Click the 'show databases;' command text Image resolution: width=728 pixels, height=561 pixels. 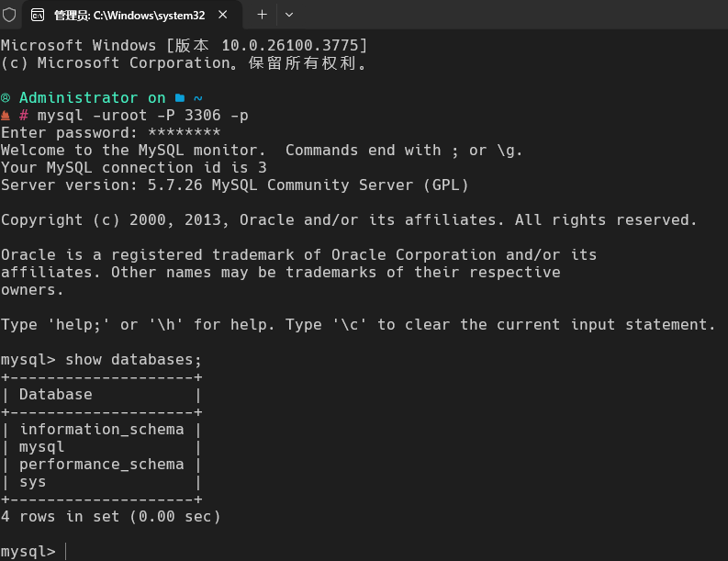[x=133, y=360]
